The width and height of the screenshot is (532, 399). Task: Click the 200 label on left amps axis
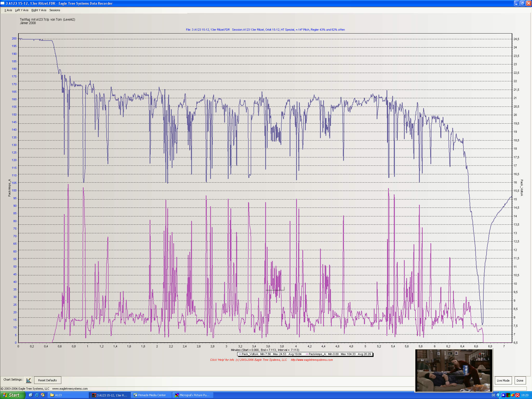click(14, 38)
